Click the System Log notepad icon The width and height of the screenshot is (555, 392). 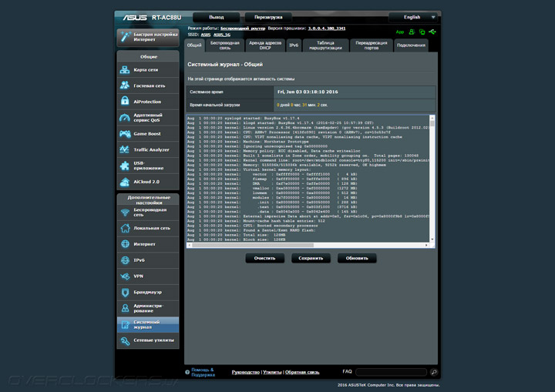(x=125, y=324)
